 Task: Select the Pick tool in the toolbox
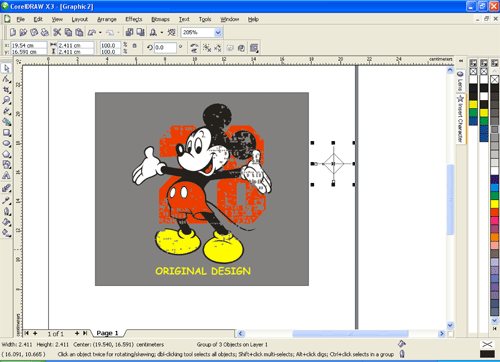point(6,68)
